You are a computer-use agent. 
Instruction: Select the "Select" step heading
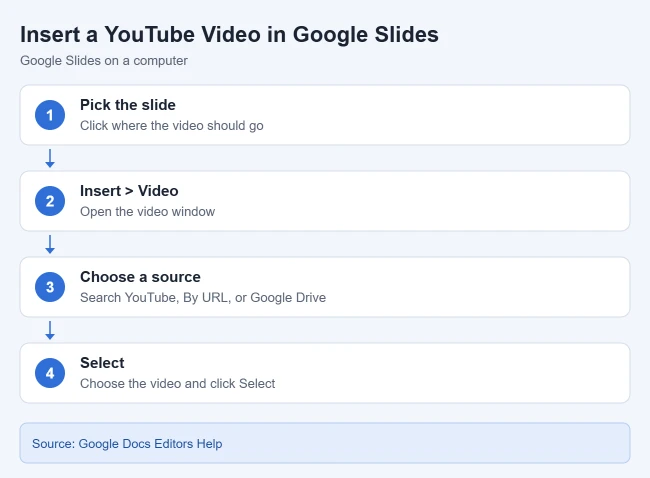point(102,363)
